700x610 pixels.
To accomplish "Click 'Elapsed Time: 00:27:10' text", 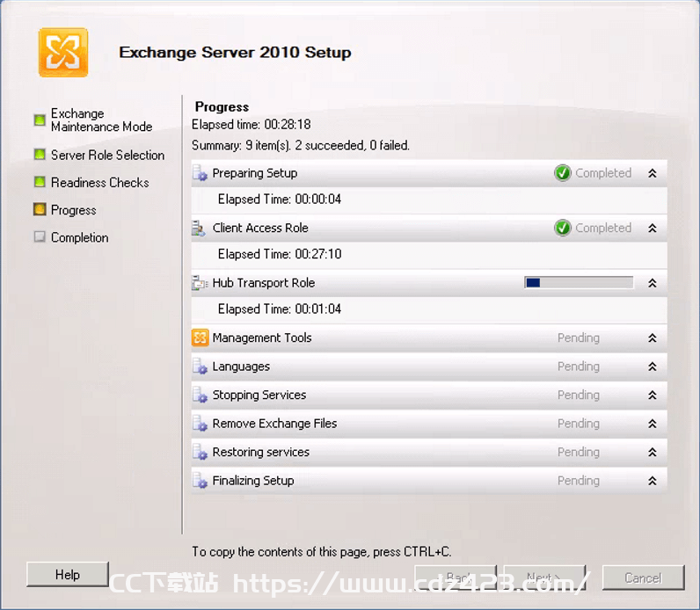I will 280,254.
